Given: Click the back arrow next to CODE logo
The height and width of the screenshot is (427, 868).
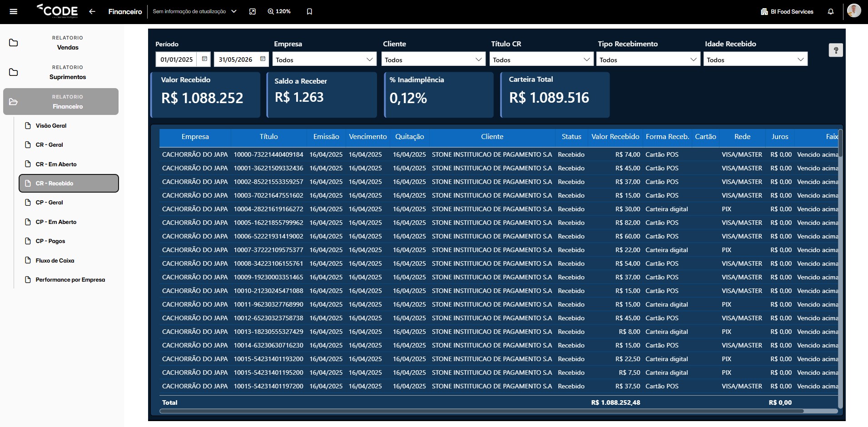Looking at the screenshot, I should pyautogui.click(x=92, y=11).
